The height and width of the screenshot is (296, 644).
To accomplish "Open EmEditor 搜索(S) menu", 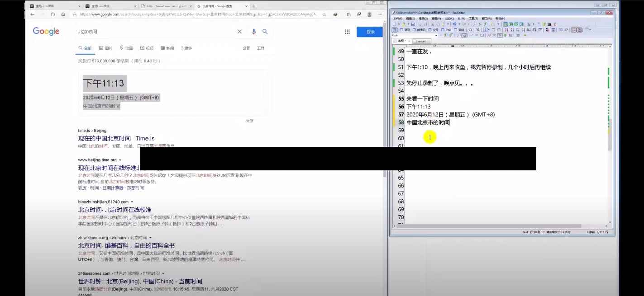I will click(x=423, y=19).
